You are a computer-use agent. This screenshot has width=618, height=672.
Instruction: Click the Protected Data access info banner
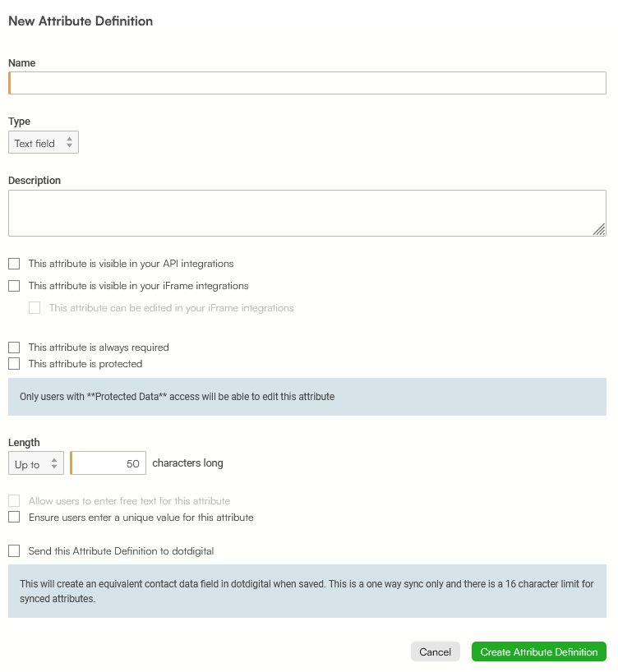(307, 397)
